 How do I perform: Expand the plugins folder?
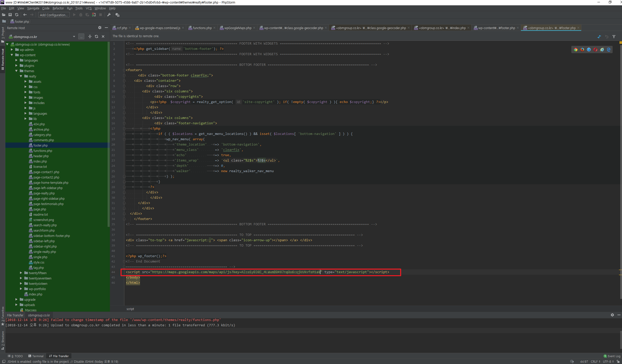(16, 66)
